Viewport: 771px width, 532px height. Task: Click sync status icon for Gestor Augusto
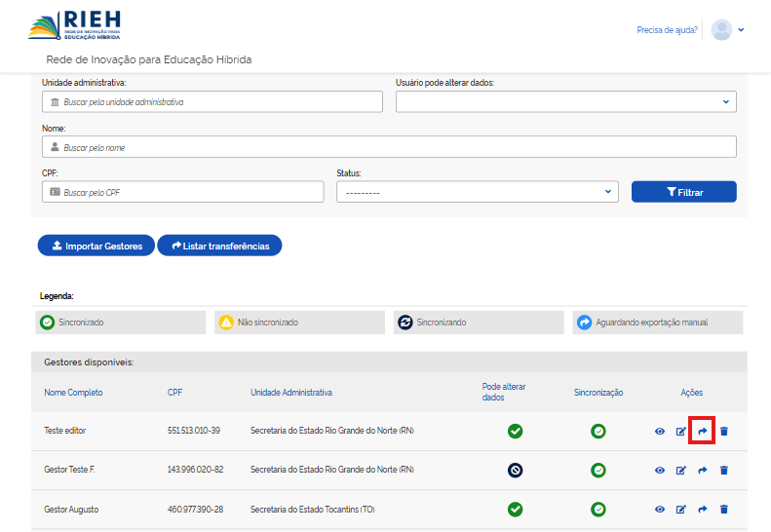coord(598,509)
